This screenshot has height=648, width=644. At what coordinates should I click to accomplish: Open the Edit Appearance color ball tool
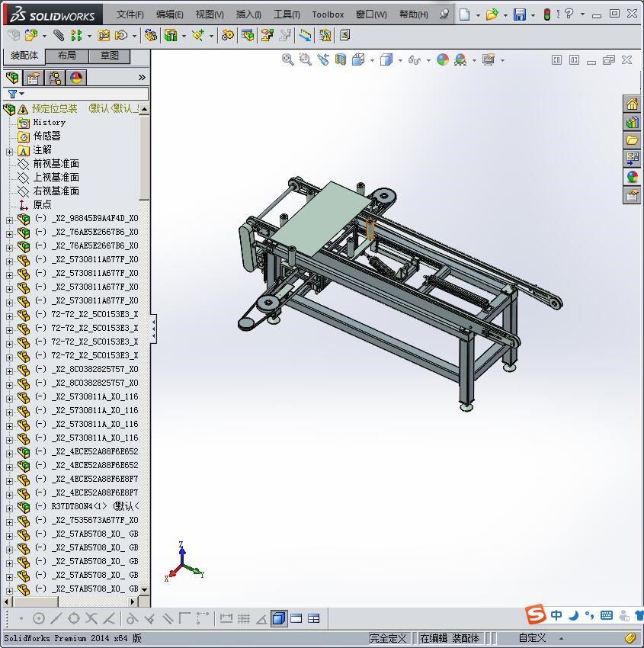click(x=442, y=60)
